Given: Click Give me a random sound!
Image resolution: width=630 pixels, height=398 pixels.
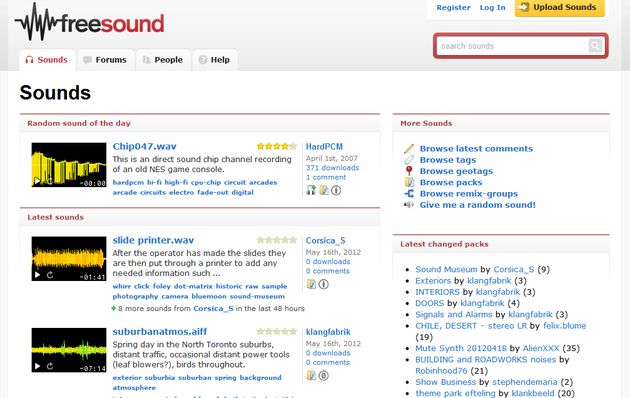Looking at the screenshot, I should [x=477, y=205].
